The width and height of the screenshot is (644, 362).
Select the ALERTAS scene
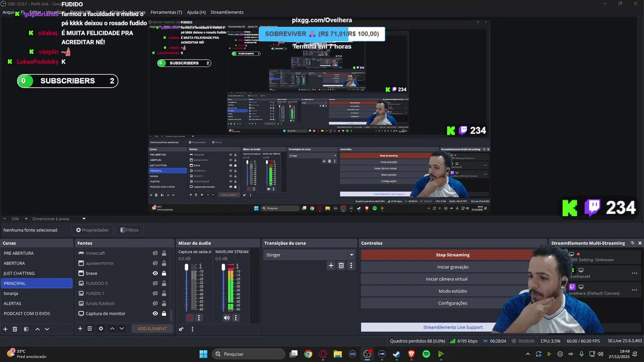[x=36, y=303]
